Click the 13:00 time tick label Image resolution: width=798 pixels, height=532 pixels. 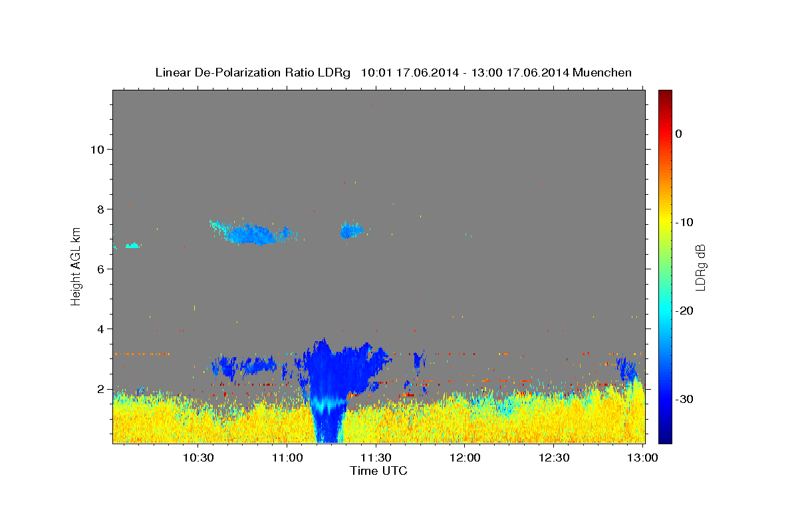tap(642, 458)
